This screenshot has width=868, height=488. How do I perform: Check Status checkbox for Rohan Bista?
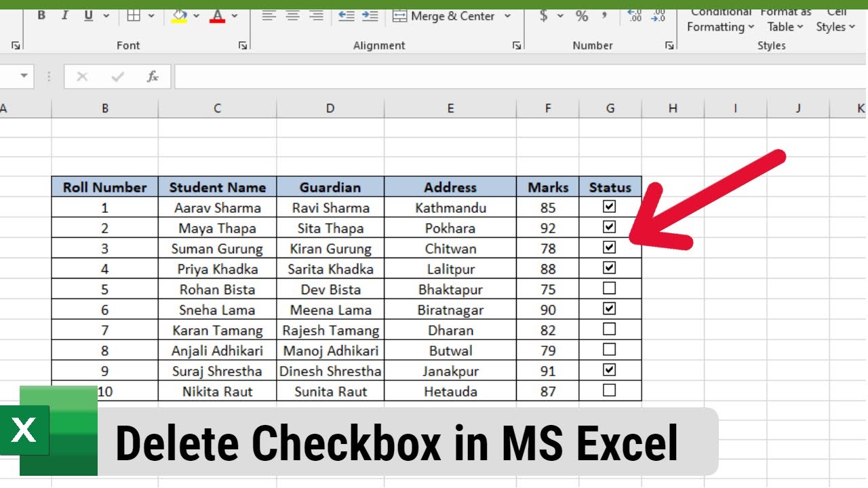coord(609,288)
